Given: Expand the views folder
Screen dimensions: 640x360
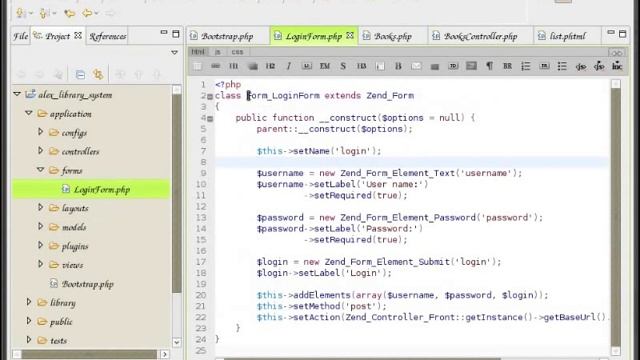Looking at the screenshot, I should click(x=40, y=264).
